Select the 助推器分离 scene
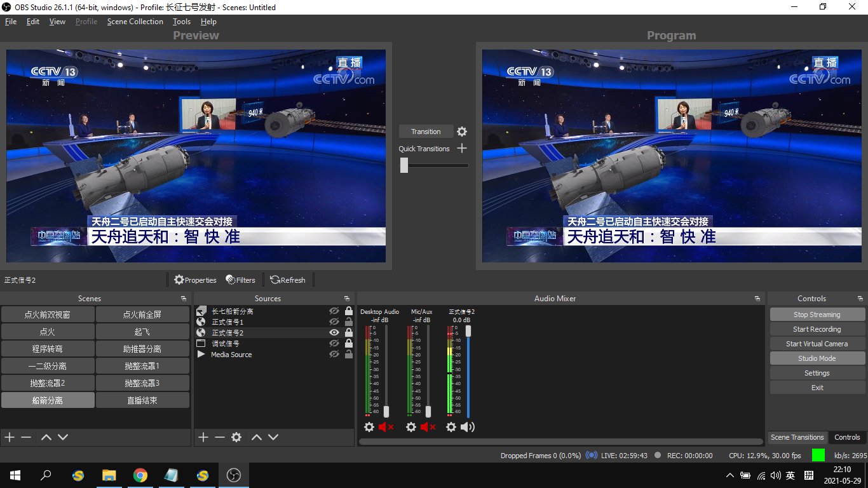Image resolution: width=868 pixels, height=488 pixels. click(x=142, y=349)
